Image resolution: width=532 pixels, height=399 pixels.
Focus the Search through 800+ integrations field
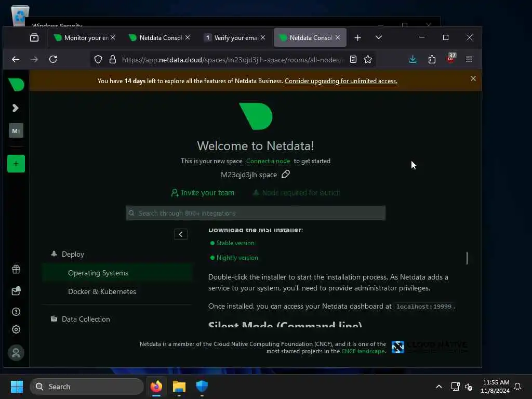pos(256,213)
